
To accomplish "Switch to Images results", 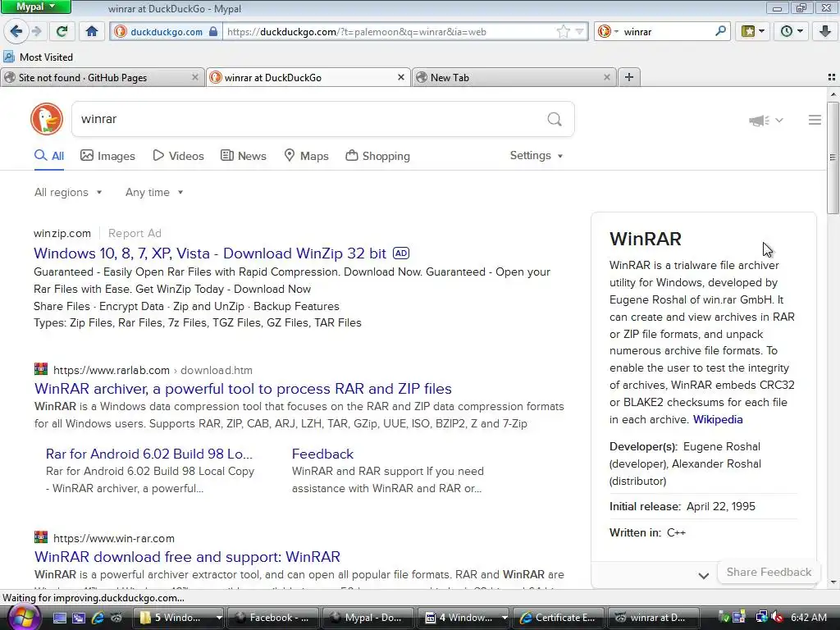I will click(107, 156).
